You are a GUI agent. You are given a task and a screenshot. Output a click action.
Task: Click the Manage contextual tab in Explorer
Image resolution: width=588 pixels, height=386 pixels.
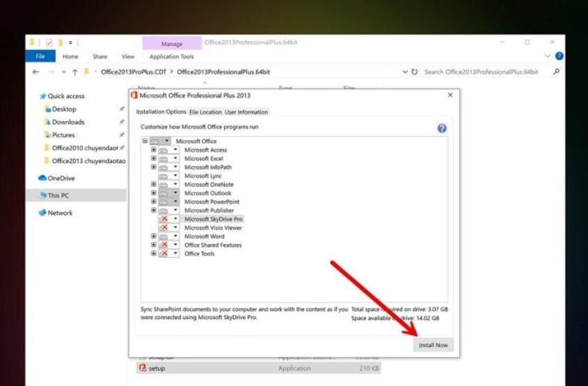[x=172, y=44]
